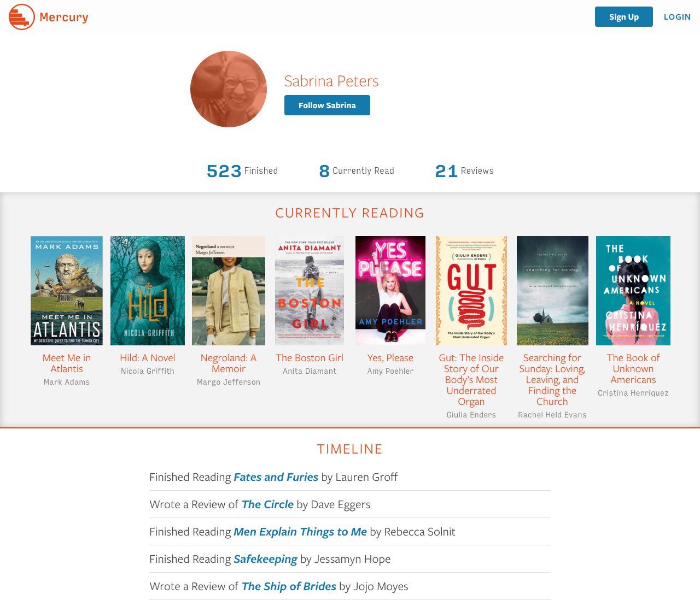
Task: Open the Meet Me in Atlantis book cover
Action: pyautogui.click(x=67, y=291)
